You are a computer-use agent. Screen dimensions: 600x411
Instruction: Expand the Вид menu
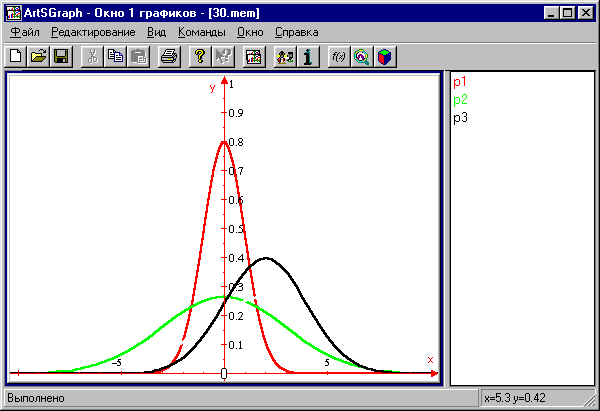pos(156,32)
